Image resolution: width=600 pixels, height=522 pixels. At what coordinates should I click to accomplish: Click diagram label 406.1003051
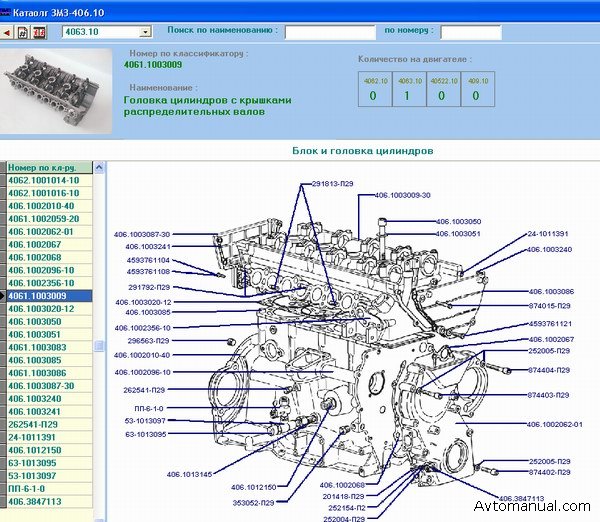(x=458, y=234)
